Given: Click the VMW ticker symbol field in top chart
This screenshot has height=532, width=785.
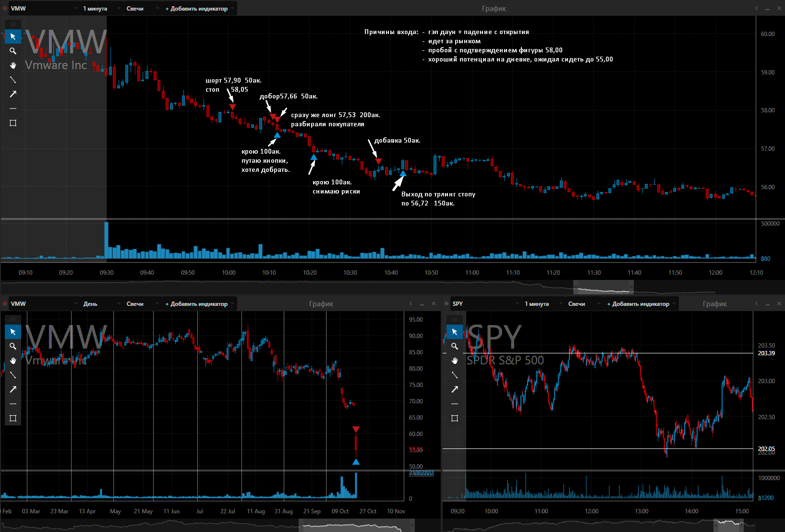Looking at the screenshot, I should pyautogui.click(x=43, y=9).
